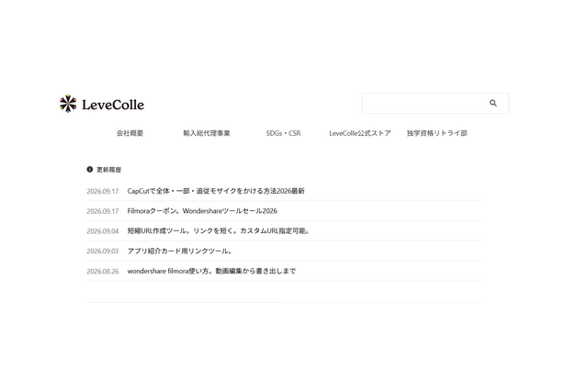The width and height of the screenshot is (588, 391).
Task: Open the SDGs・CSR menu item
Action: coord(284,133)
